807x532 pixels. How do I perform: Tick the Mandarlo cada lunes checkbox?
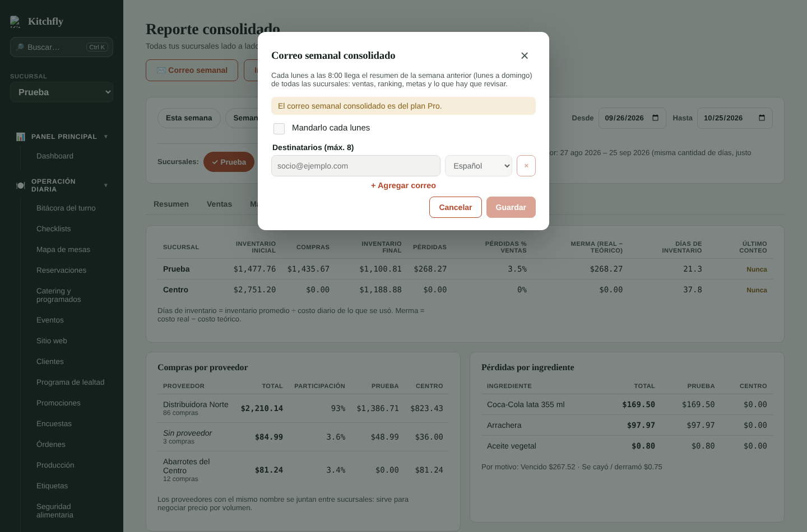tap(279, 128)
